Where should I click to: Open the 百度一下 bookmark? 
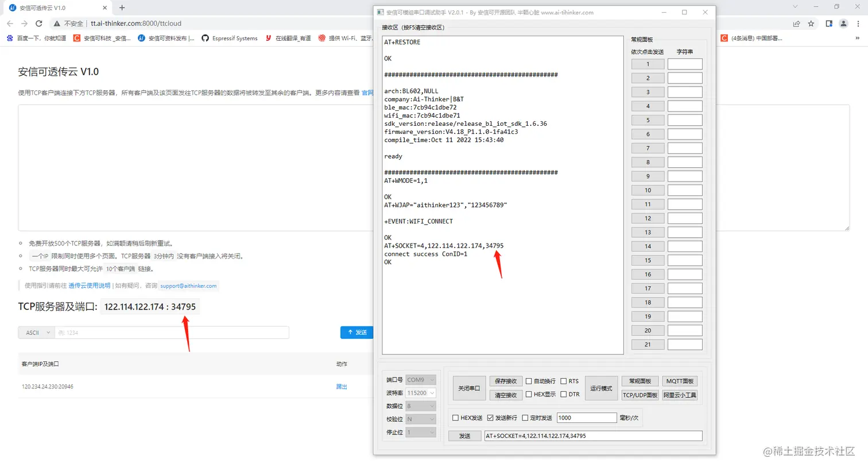[x=36, y=38]
